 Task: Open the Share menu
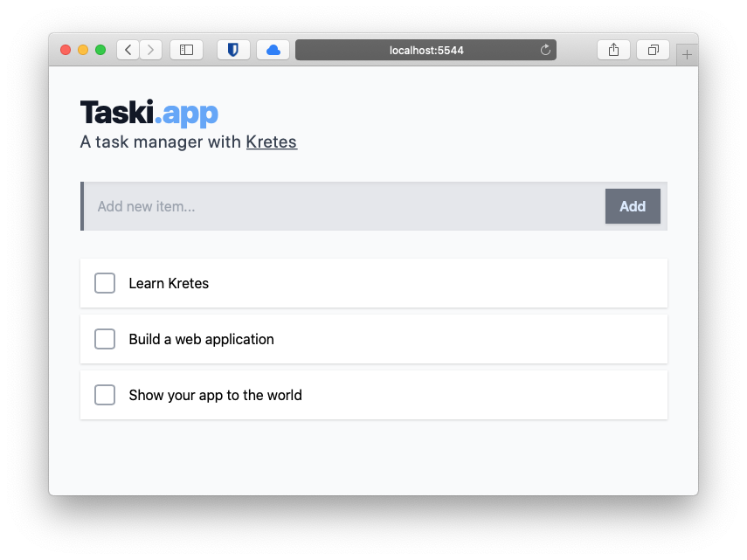point(613,50)
